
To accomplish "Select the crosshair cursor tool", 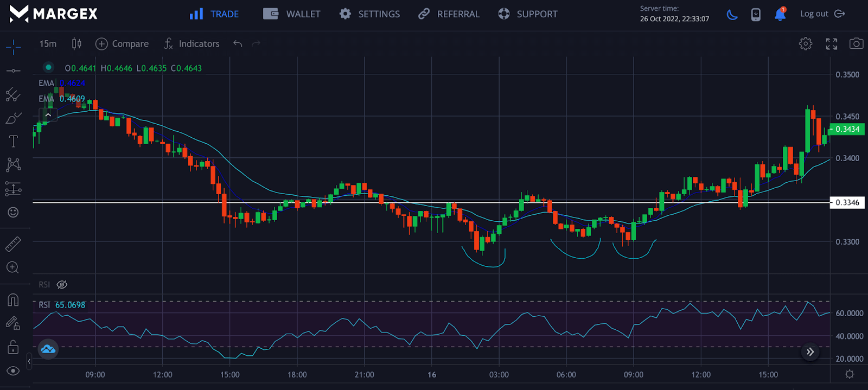I will pos(14,47).
